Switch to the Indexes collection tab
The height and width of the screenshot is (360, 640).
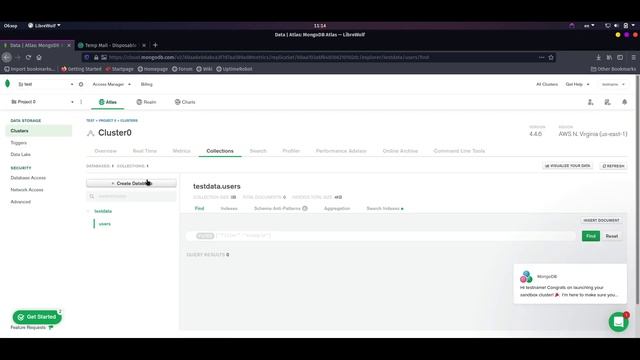229,209
